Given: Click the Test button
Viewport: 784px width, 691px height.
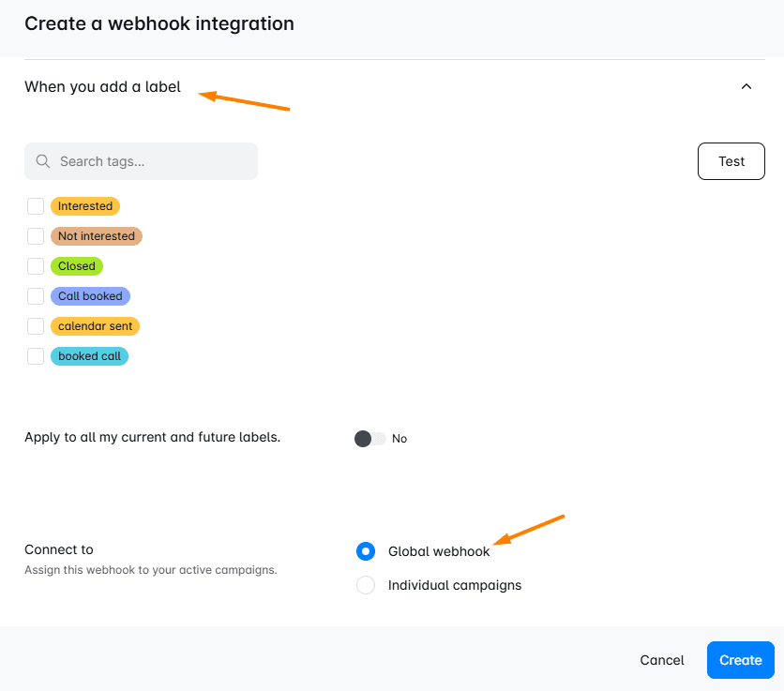Looking at the screenshot, I should (x=731, y=161).
